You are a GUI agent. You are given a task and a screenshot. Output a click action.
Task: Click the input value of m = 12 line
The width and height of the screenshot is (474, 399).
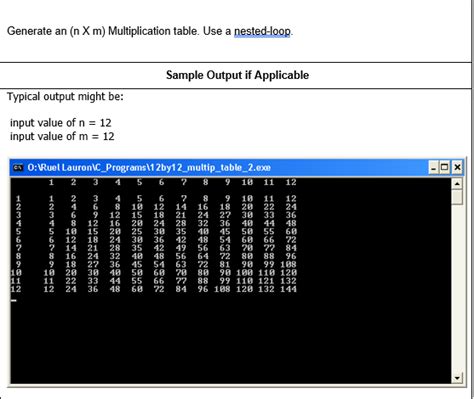coord(62,136)
